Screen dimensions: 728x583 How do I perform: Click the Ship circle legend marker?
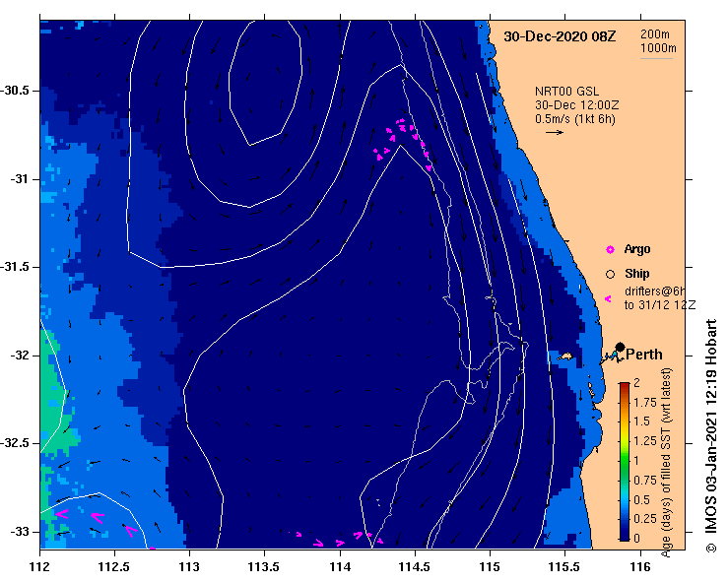(x=610, y=275)
